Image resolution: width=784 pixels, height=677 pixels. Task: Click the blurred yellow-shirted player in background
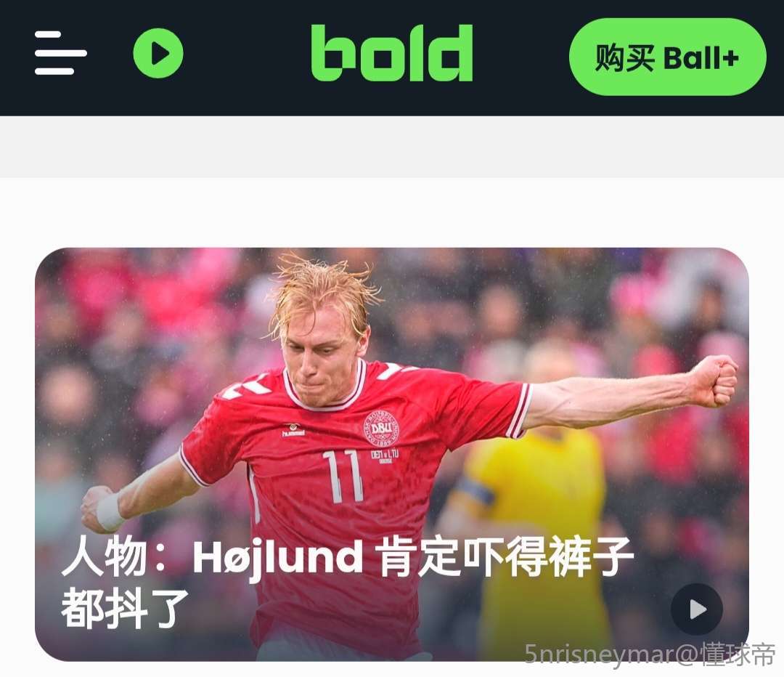click(x=533, y=500)
